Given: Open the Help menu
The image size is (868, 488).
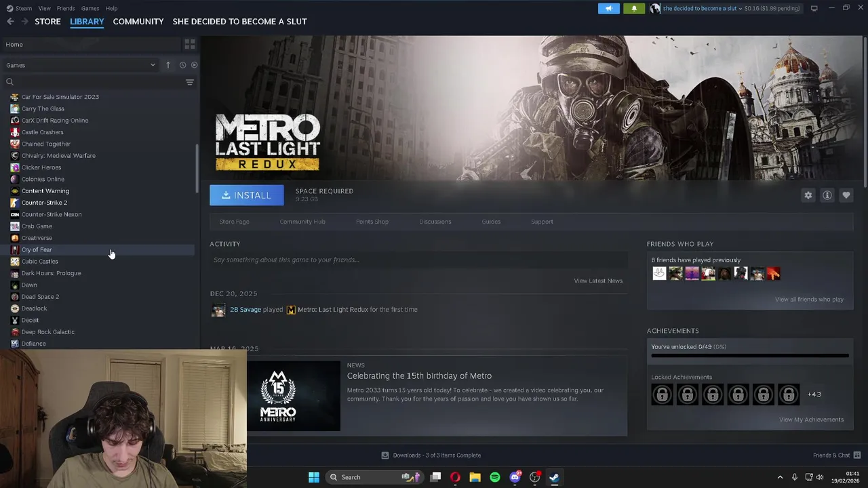Looking at the screenshot, I should tap(112, 8).
